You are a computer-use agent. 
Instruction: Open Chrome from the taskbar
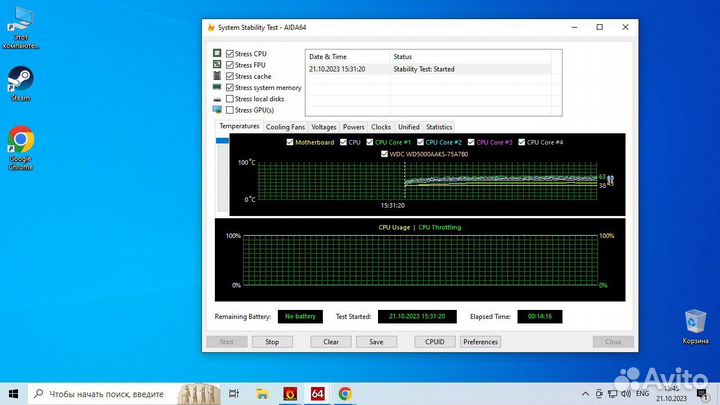click(x=345, y=394)
